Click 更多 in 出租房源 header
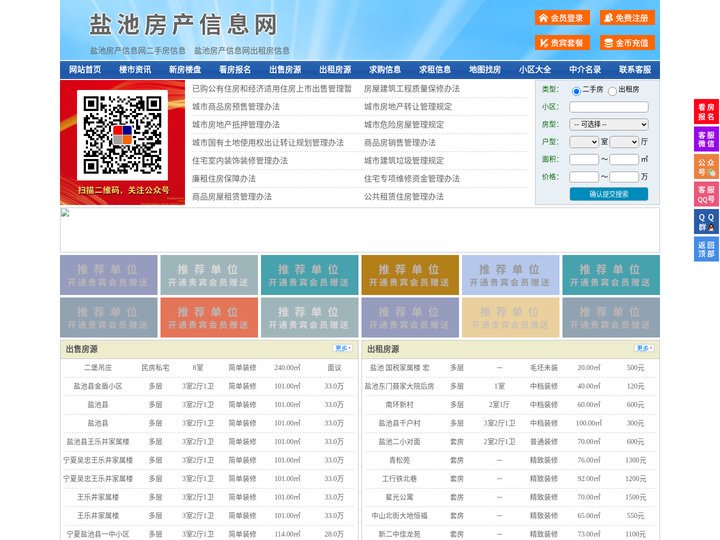The image size is (720, 540). pos(644,349)
